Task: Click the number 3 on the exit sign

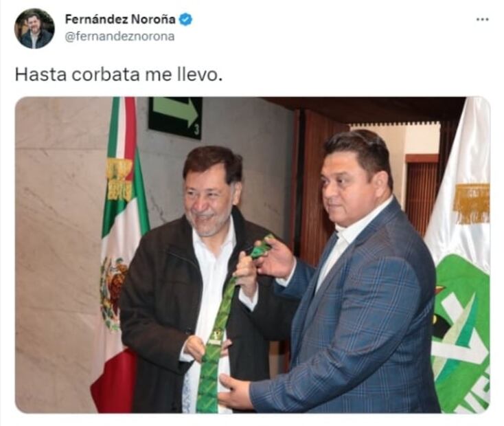Action: click(x=196, y=131)
